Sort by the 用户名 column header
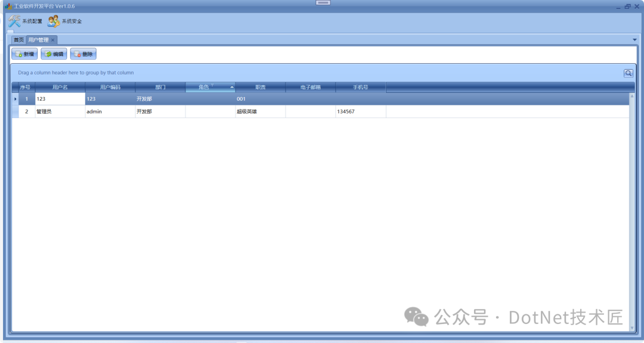The image size is (644, 343). (x=60, y=87)
